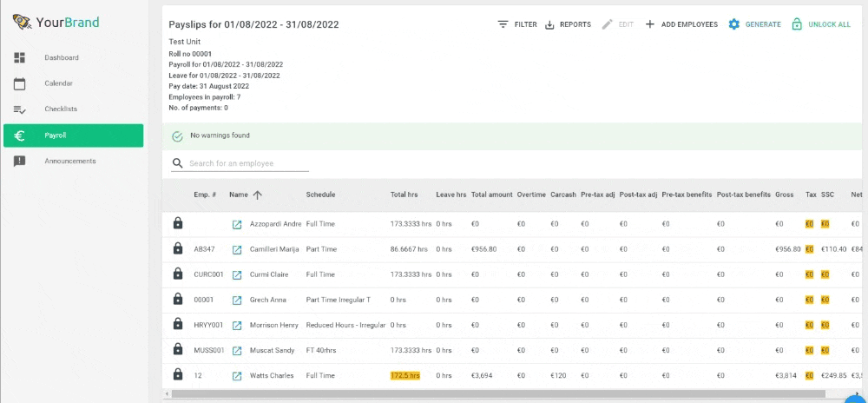Click employee number AB347

click(x=204, y=249)
